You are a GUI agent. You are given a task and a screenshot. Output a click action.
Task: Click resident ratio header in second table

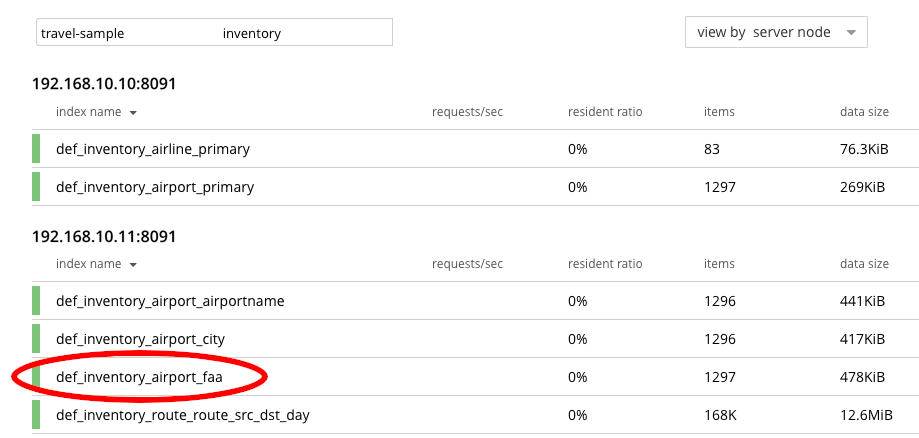(605, 264)
